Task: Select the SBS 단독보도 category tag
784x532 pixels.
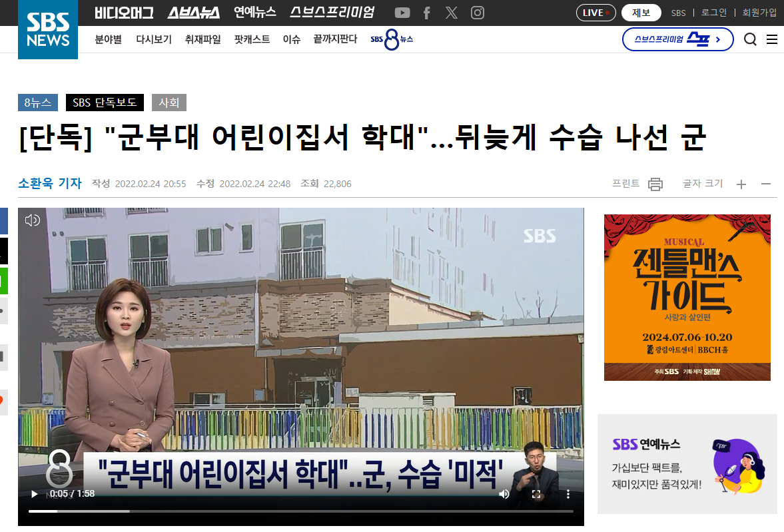Action: pyautogui.click(x=105, y=103)
